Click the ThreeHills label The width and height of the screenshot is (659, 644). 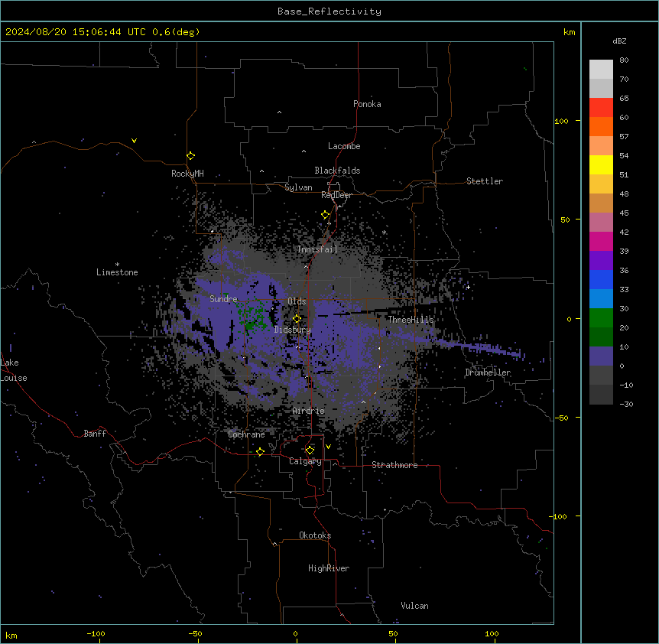point(411,320)
